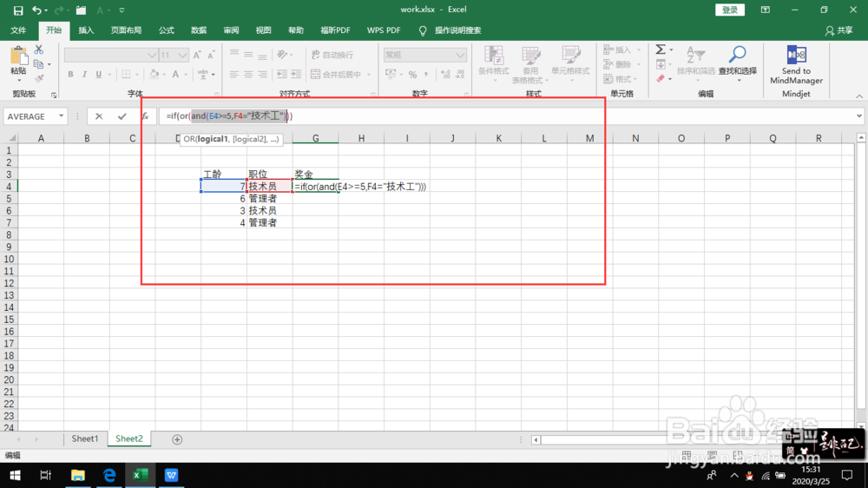This screenshot has height=488, width=868.
Task: Toggle Bold formatting
Action: click(70, 74)
